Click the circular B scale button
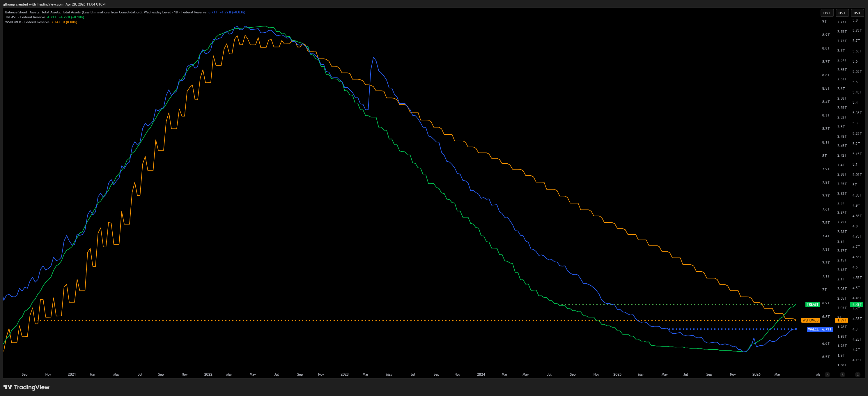 coord(842,374)
